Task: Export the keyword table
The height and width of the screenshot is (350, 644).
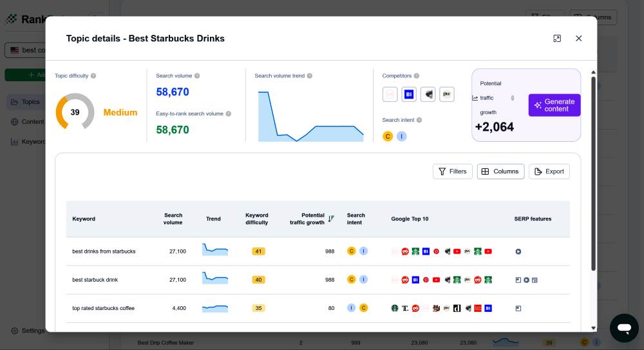Action: tap(549, 171)
